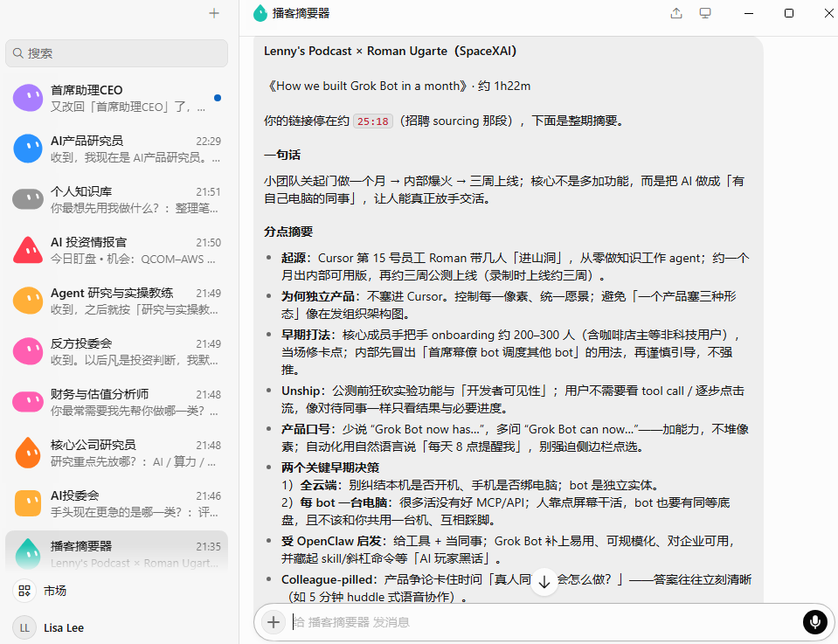
Task: Select Agent 研究与实操教练 conversation
Action: [x=116, y=301]
